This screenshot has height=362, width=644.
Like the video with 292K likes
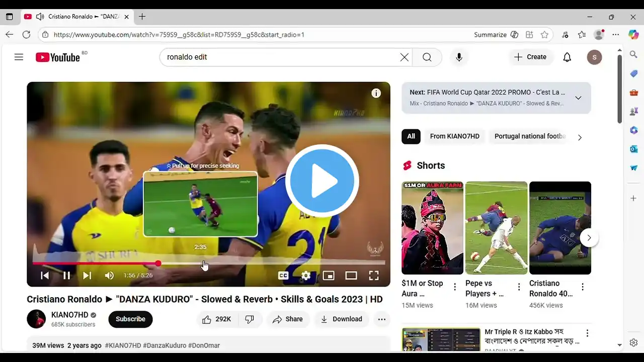[x=216, y=319]
